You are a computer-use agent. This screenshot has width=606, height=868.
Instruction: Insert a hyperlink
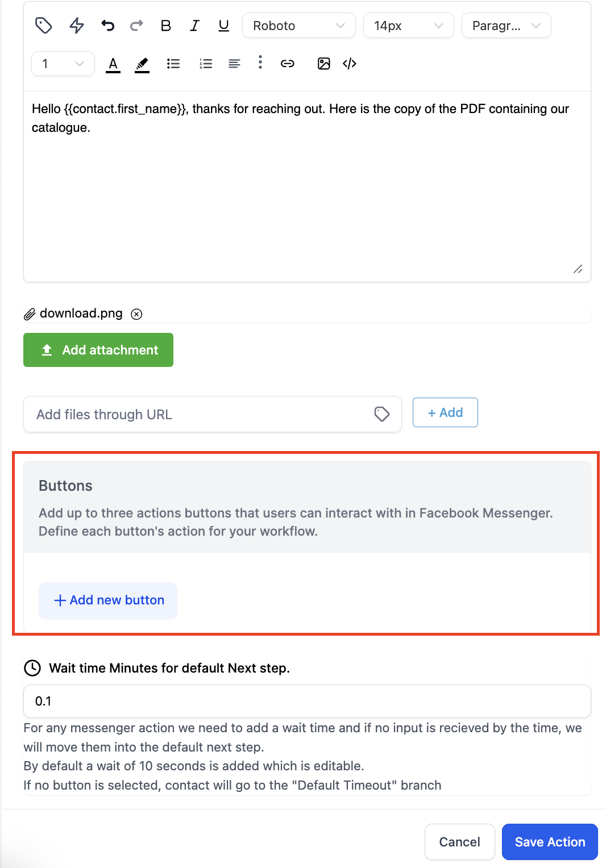[x=288, y=64]
